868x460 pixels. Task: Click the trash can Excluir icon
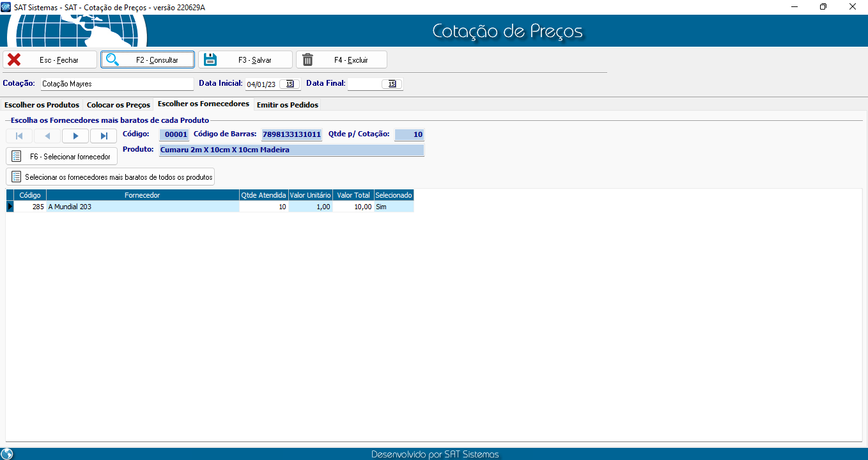pyautogui.click(x=308, y=60)
